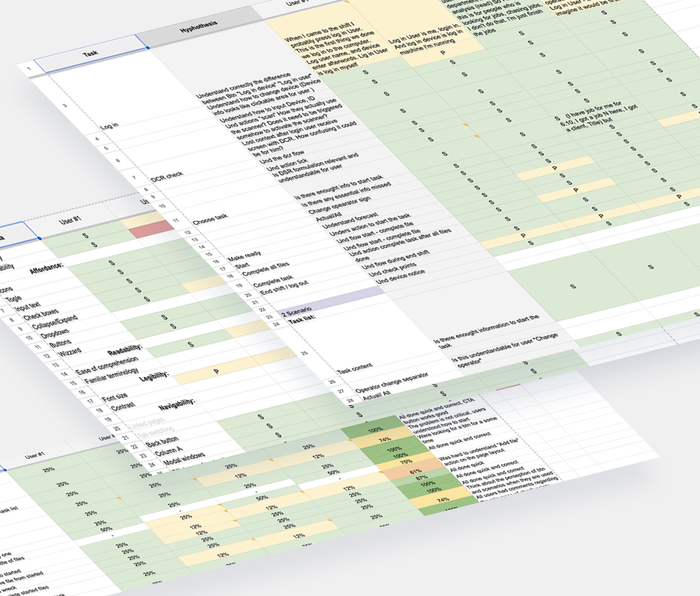Select the "Familiar terminology" cell
Viewport: 700px width, 596px height.
(112, 375)
